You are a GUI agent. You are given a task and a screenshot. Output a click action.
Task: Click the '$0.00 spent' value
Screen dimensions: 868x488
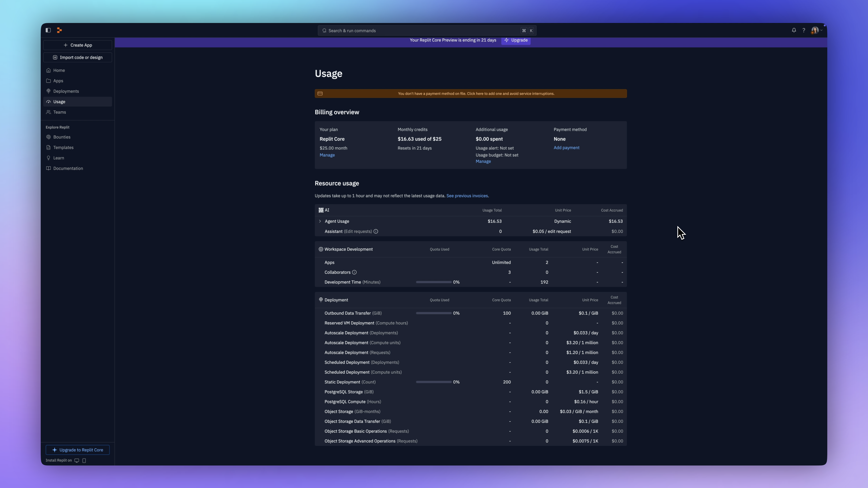(489, 139)
